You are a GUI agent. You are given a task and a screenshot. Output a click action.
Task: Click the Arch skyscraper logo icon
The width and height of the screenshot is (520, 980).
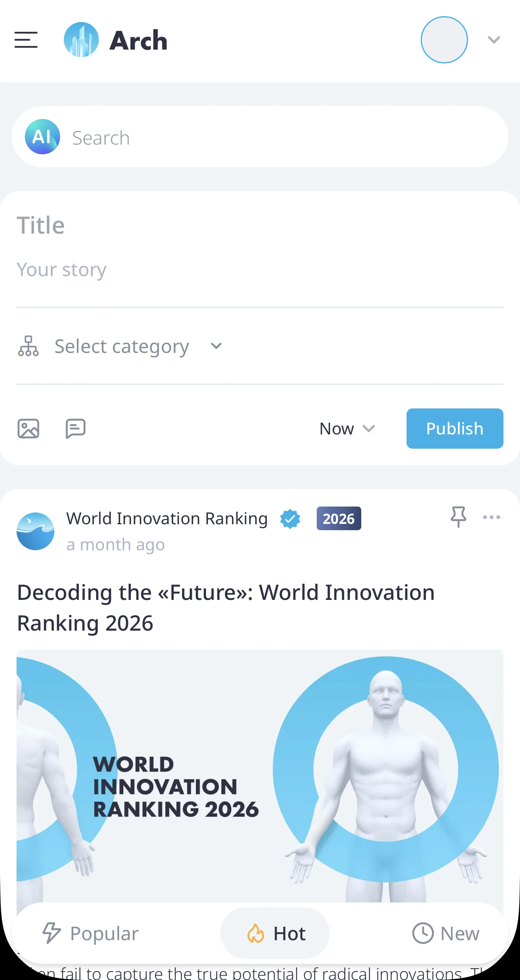point(81,40)
